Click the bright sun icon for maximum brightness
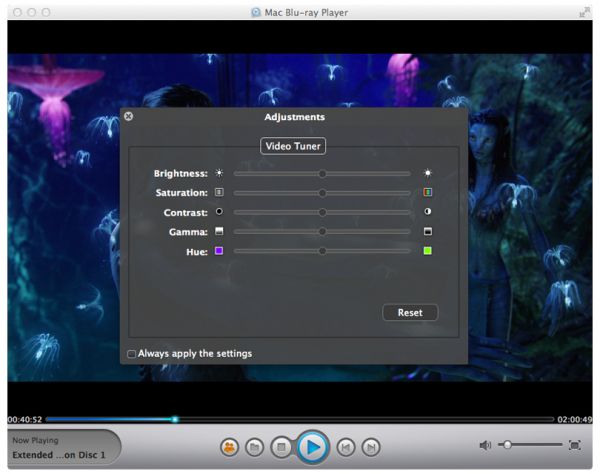Screen dimensions: 600x474 click(x=428, y=173)
